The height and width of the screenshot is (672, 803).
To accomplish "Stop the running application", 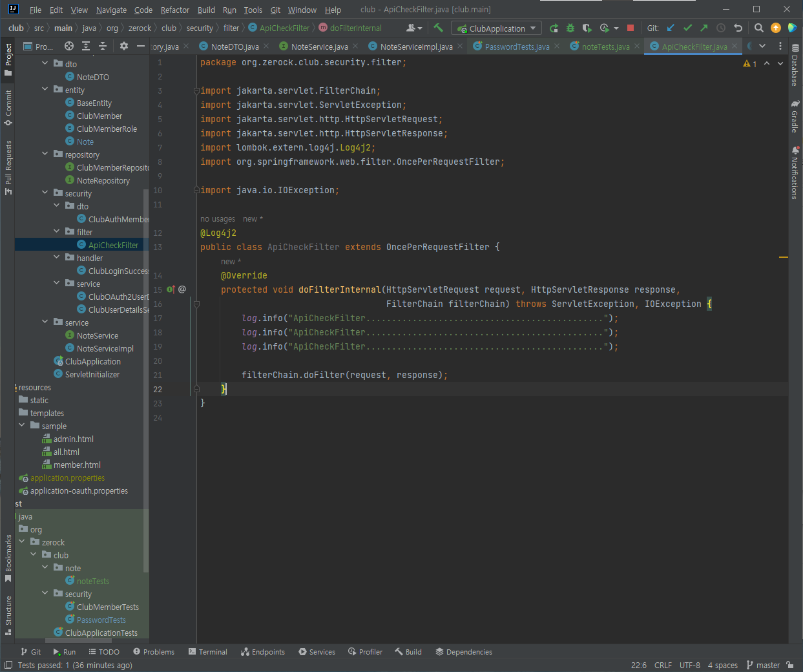I will tap(631, 28).
